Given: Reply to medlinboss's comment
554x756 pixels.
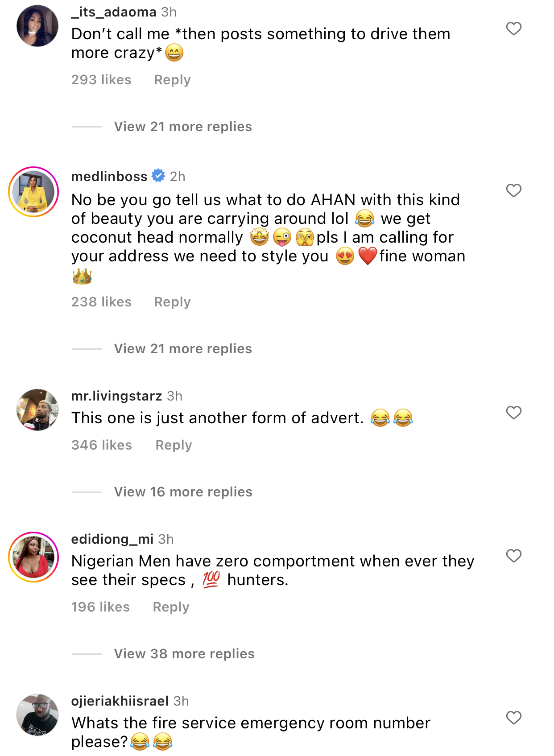Looking at the screenshot, I should (x=172, y=302).
